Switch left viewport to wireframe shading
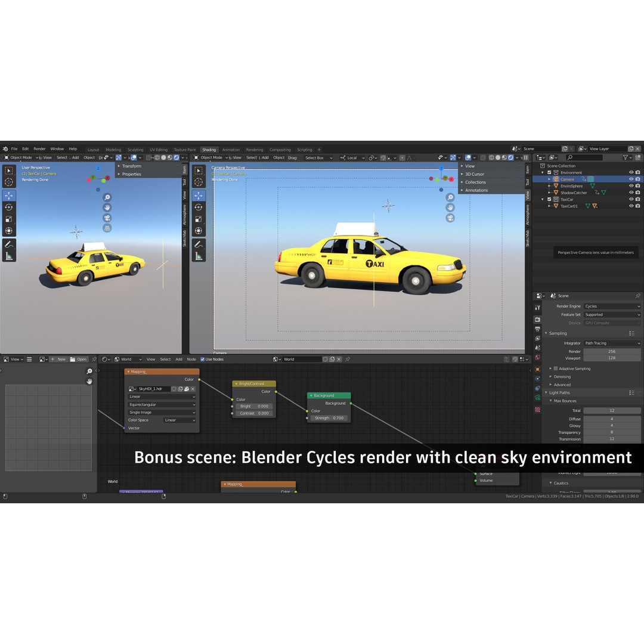 coord(157,157)
